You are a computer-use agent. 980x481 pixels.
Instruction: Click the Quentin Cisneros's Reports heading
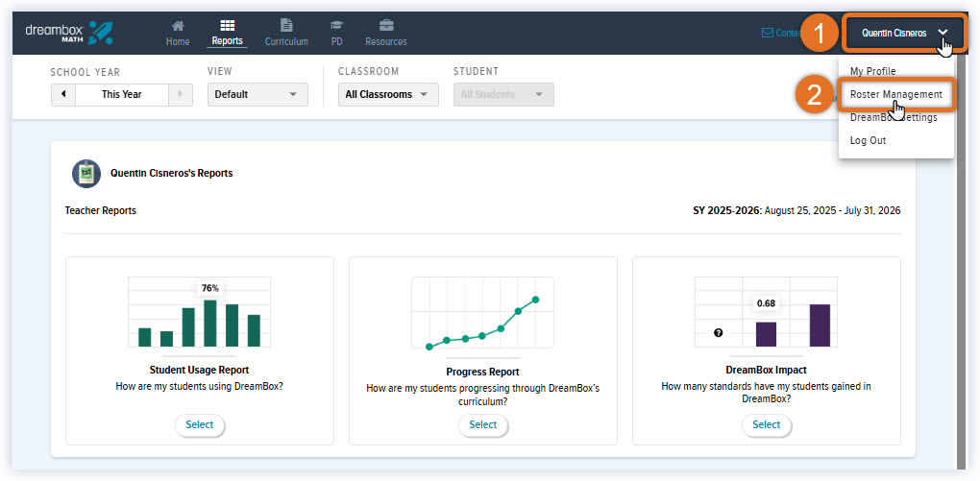172,173
